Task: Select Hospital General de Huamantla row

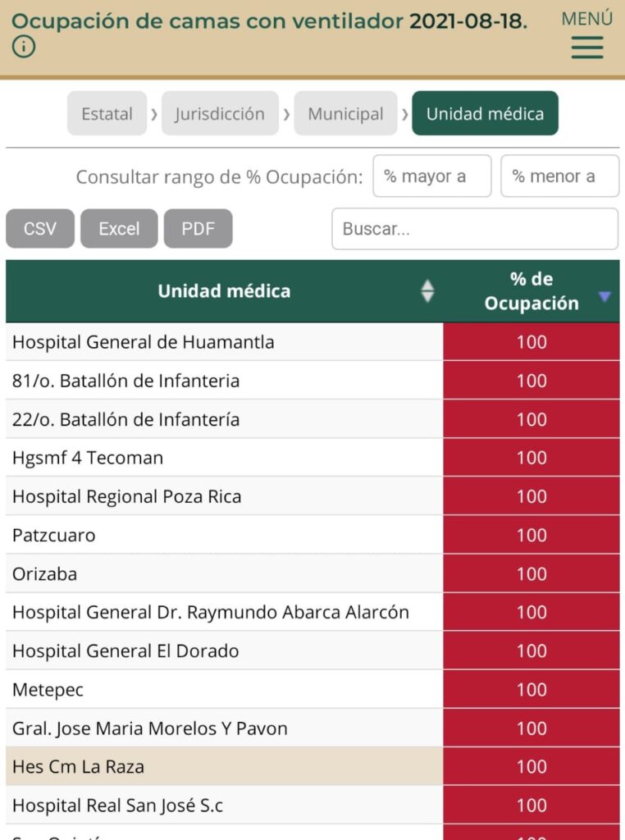Action: point(144,342)
